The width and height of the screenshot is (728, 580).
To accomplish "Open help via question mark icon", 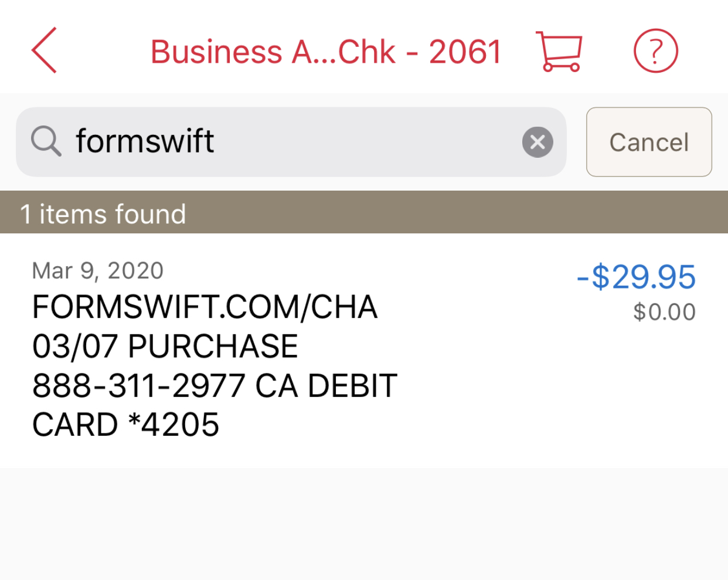I will click(655, 51).
